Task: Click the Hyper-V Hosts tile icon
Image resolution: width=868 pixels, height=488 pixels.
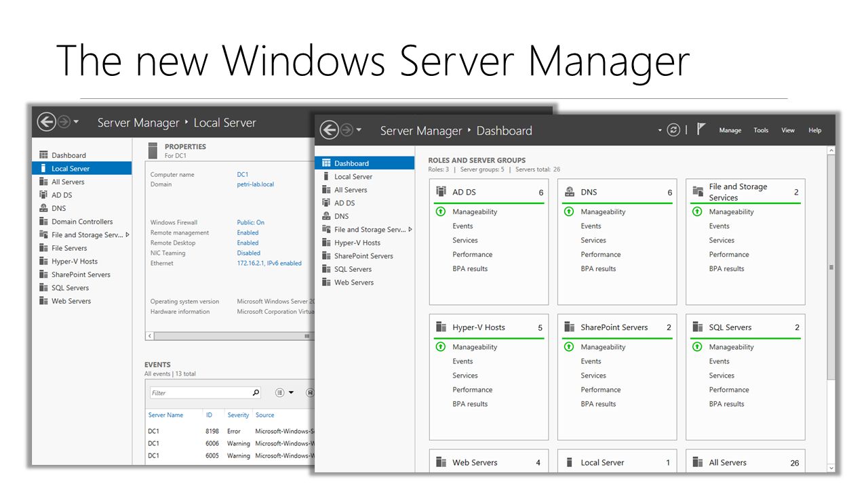Action: pos(441,327)
